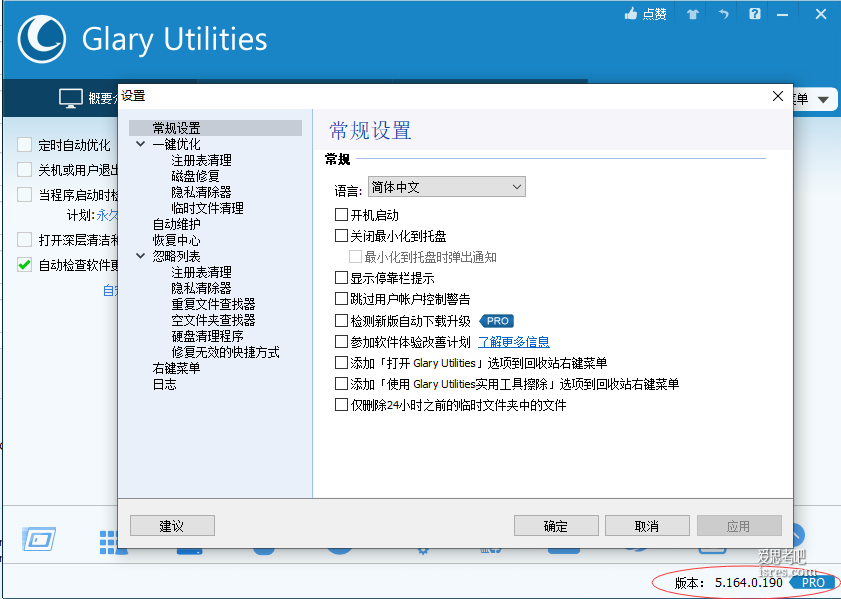Open the 语言 简体中文 dropdown

(446, 187)
